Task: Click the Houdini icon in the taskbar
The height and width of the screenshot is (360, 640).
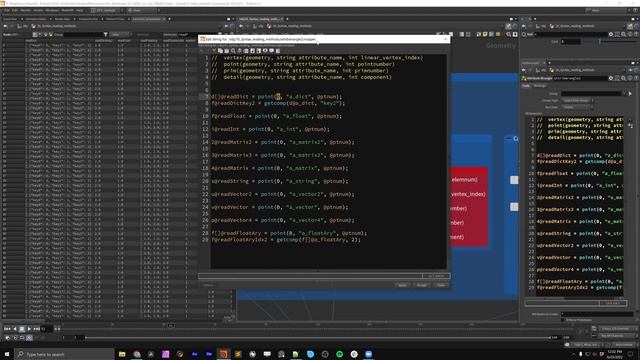Action: [x=223, y=354]
